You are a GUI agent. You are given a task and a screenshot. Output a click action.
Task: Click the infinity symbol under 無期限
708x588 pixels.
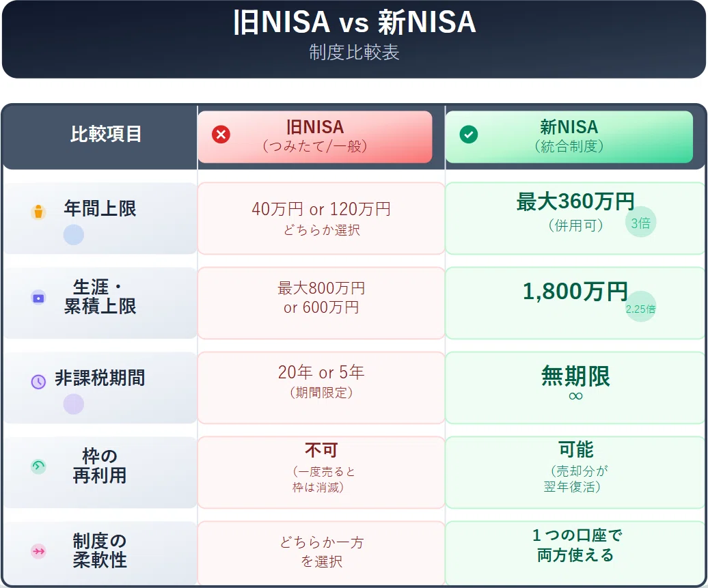point(575,396)
